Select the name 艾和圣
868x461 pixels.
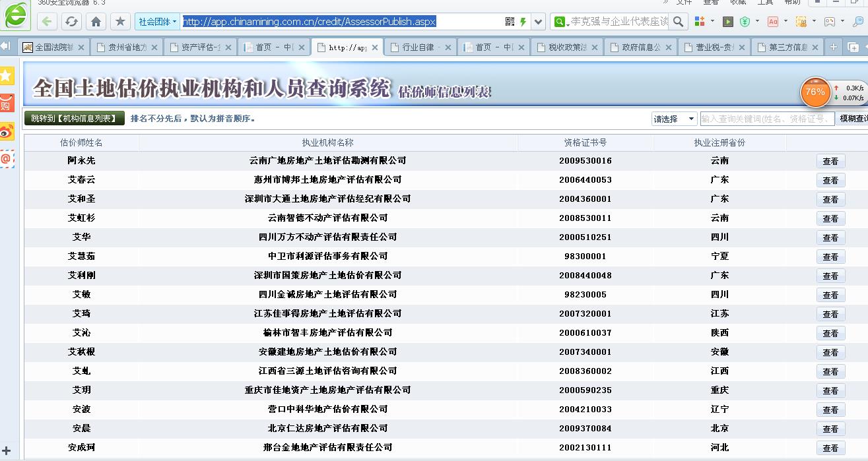(81, 199)
